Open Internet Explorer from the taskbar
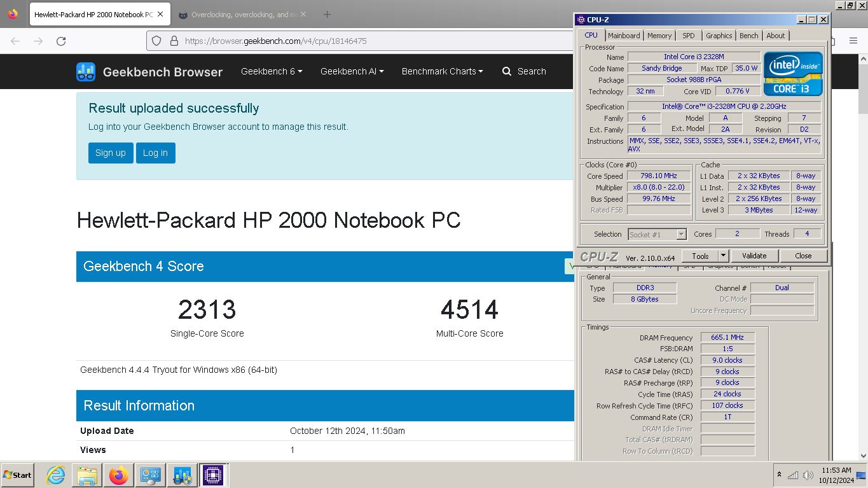 (56, 475)
